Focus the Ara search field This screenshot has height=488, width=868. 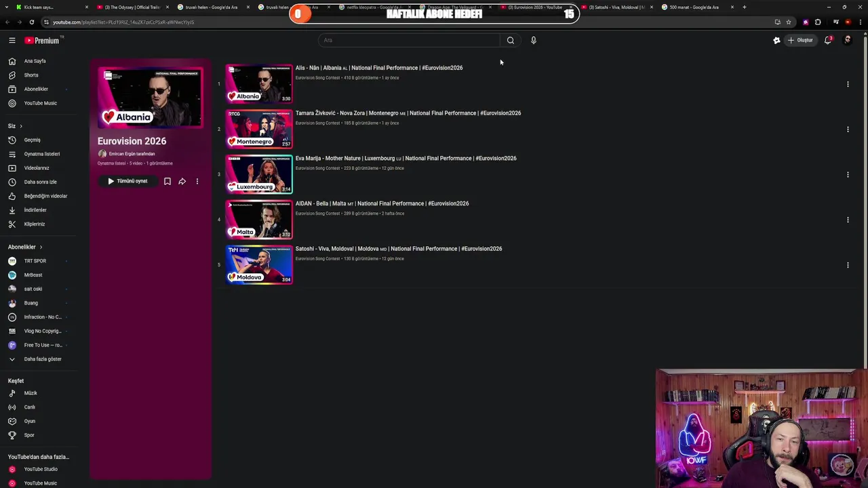tap(409, 40)
